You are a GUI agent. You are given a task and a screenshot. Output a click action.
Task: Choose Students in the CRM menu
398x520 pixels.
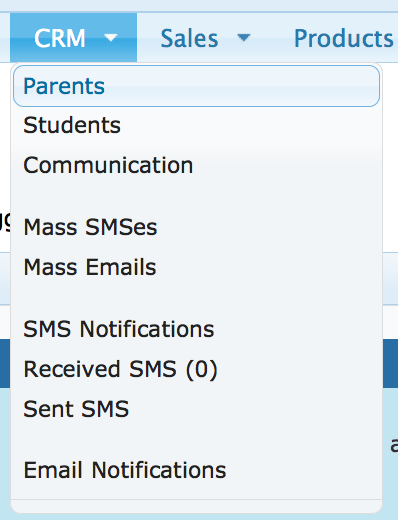[x=196, y=125]
